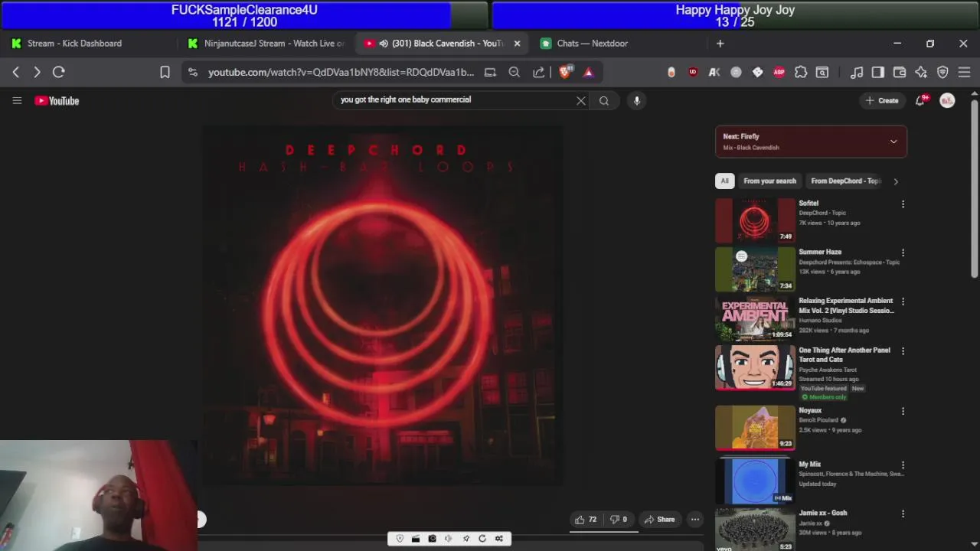
Task: Click the share page icon in the address bar
Action: 538,72
